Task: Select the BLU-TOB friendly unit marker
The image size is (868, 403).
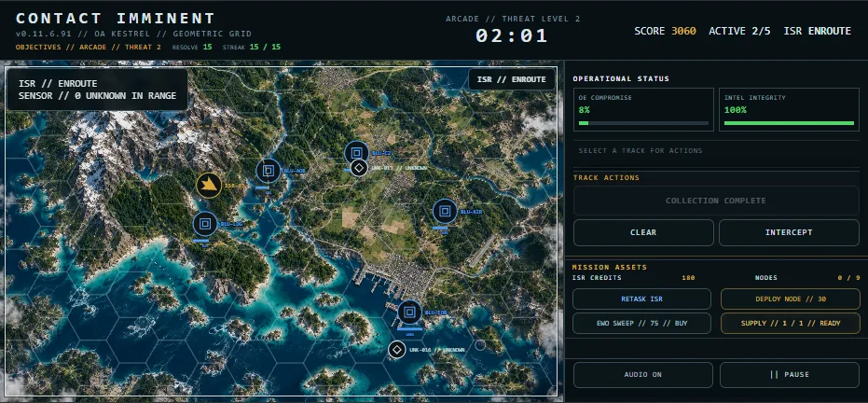Action: 409,313
